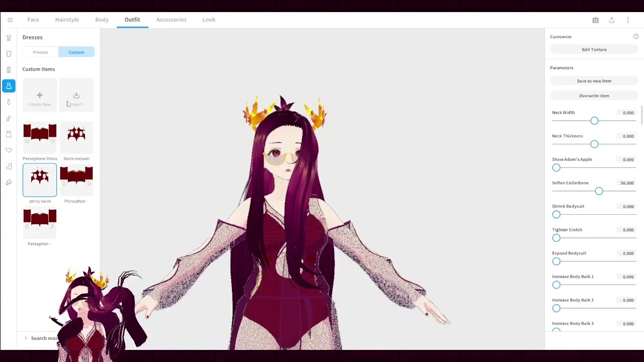Select the shoes category icon

9,183
